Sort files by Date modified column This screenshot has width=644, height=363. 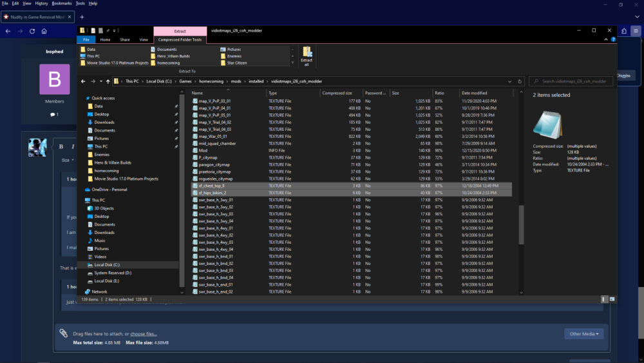click(x=474, y=93)
